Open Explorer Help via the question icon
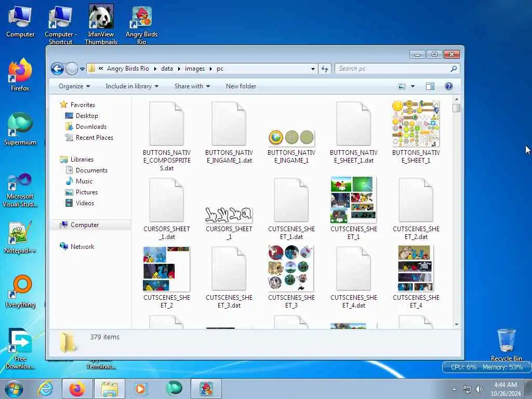Viewport: 532px width, 399px height. click(448, 86)
